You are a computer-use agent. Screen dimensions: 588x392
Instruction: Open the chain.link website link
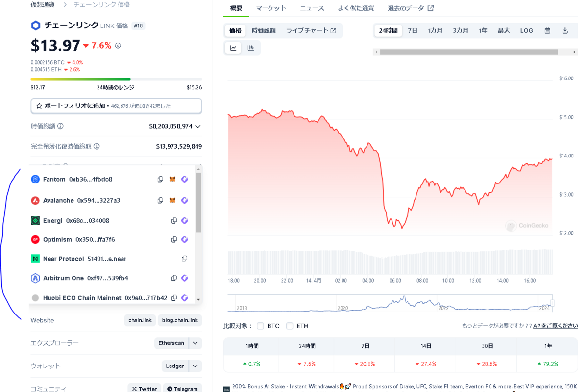point(140,320)
